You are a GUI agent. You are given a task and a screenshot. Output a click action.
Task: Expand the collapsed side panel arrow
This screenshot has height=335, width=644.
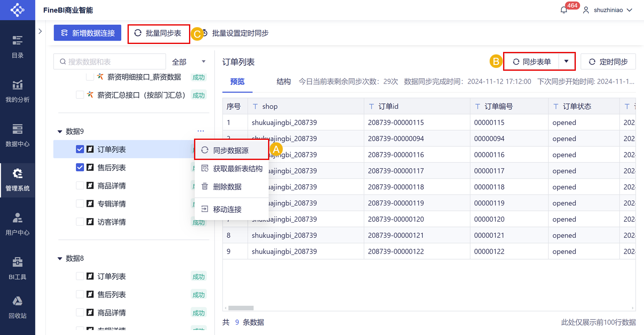40,31
